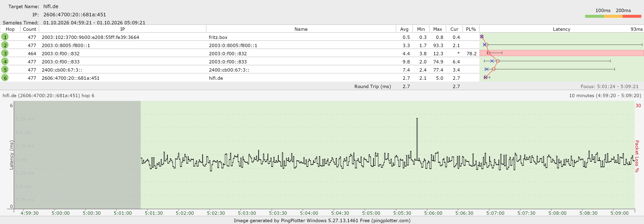644x224 pixels.
Task: Click the green 100ms legend swatch
Action: [594, 16]
